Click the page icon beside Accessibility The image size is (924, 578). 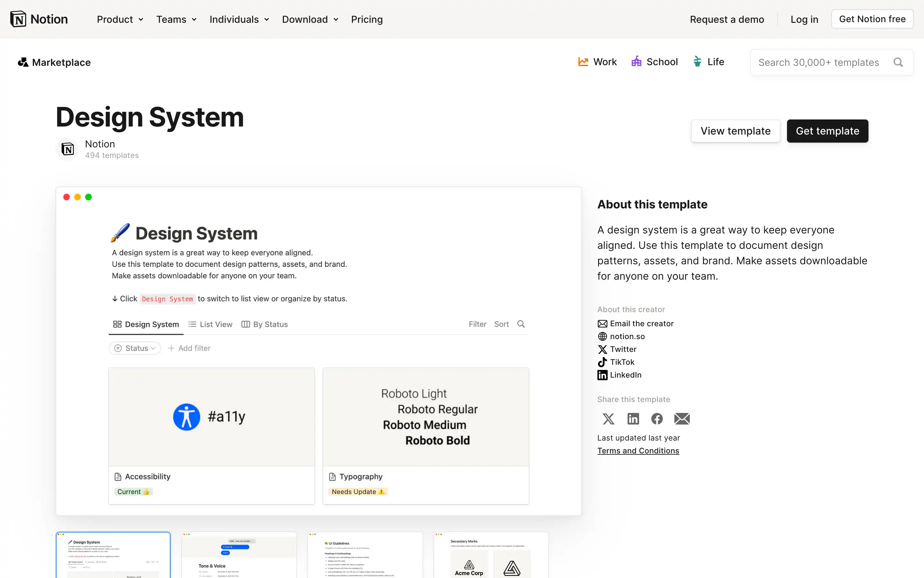[118, 477]
